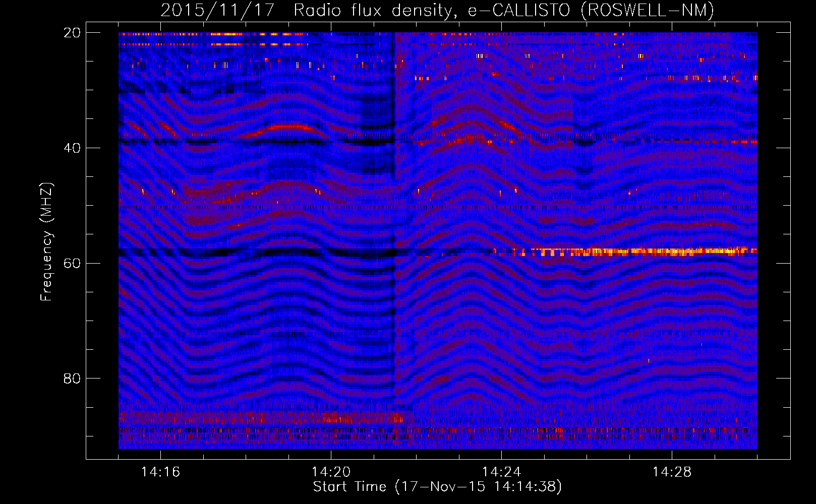Image resolution: width=816 pixels, height=504 pixels.
Task: Click the plot title with date 2015/11/17
Action: click(x=437, y=11)
